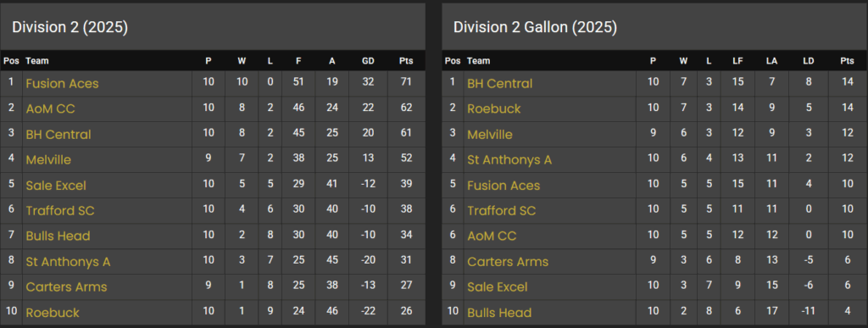
Task: Open Melville in Division 2 table
Action: pyautogui.click(x=48, y=160)
